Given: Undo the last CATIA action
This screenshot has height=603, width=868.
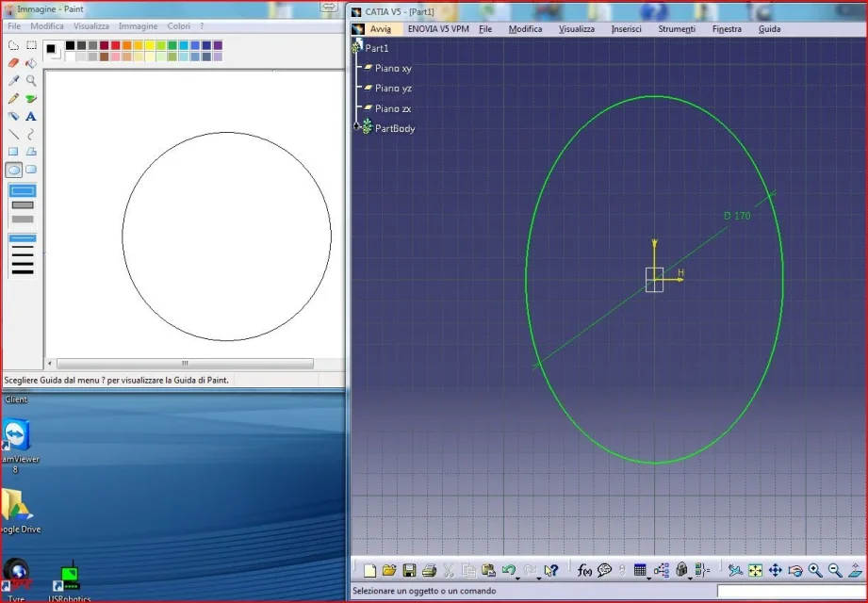Looking at the screenshot, I should (509, 569).
